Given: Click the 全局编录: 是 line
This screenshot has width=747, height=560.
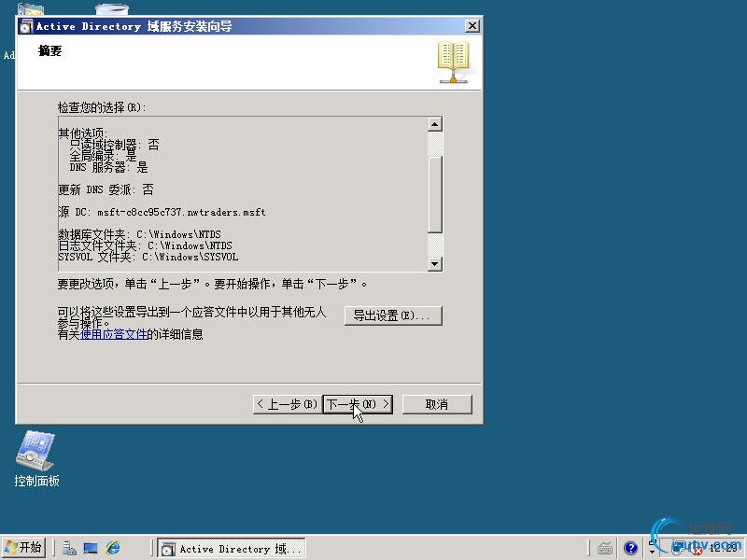Looking at the screenshot, I should 103,156.
